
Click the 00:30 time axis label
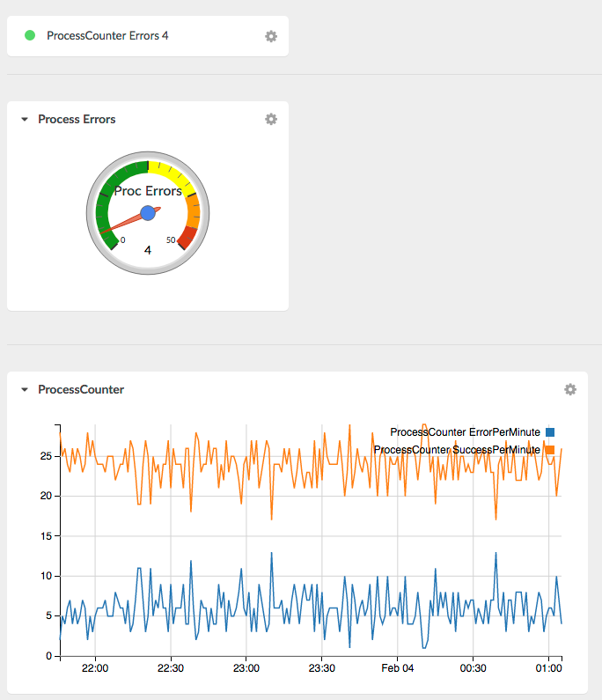473,668
